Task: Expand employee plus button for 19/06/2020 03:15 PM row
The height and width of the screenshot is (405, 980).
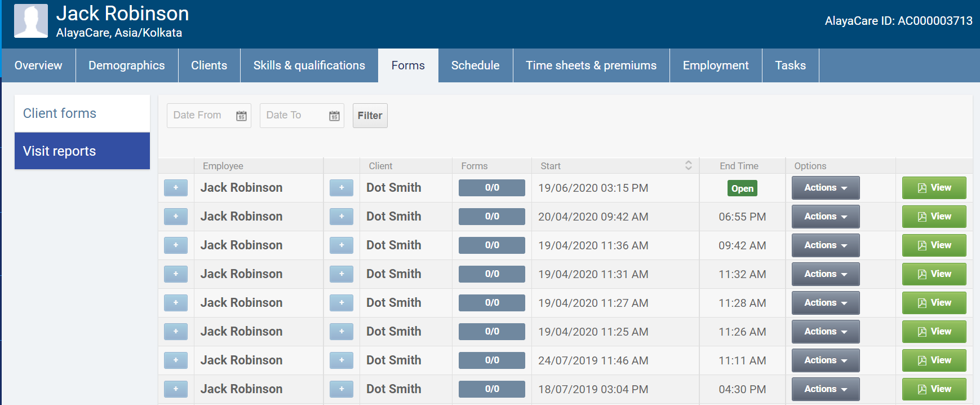Action: point(176,188)
